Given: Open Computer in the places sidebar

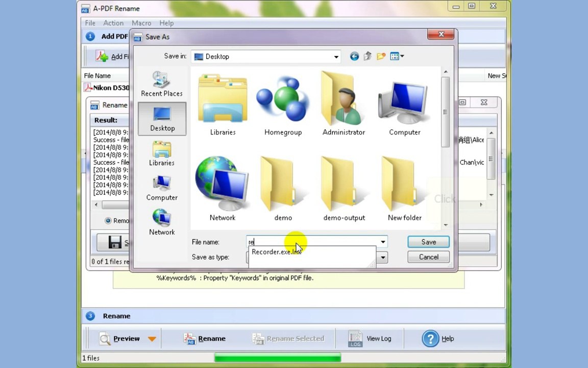Looking at the screenshot, I should pos(162,188).
